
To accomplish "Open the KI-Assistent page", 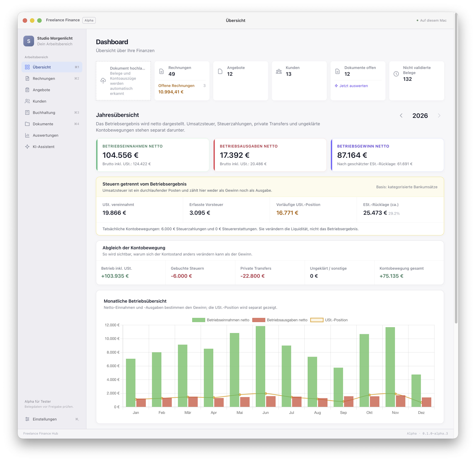I will point(52,147).
